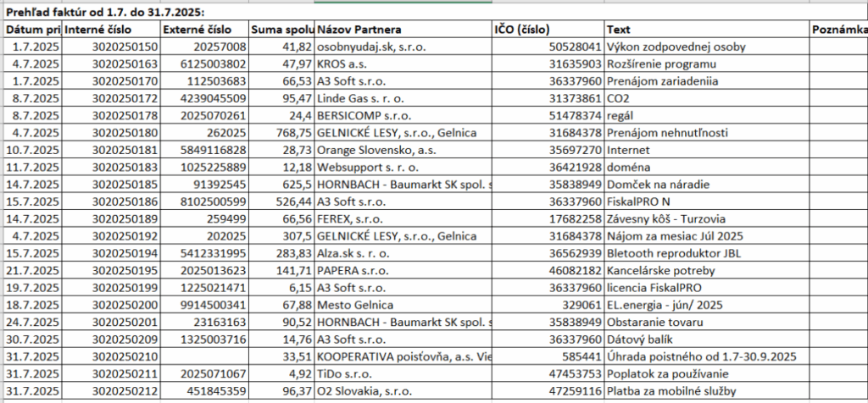Image resolution: width=868 pixels, height=403 pixels.
Task: Select the "Dátový balík" text cell
Action: coord(707,339)
